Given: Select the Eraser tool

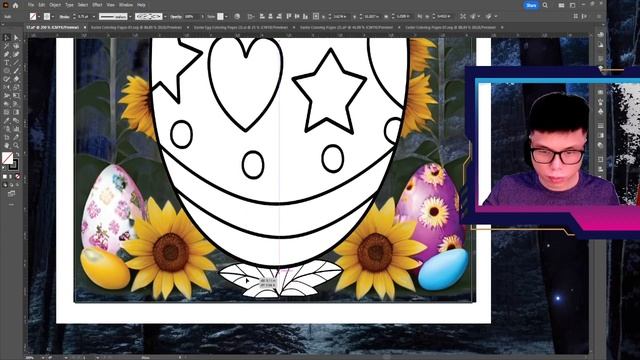Looking at the screenshot, I should (x=16, y=79).
